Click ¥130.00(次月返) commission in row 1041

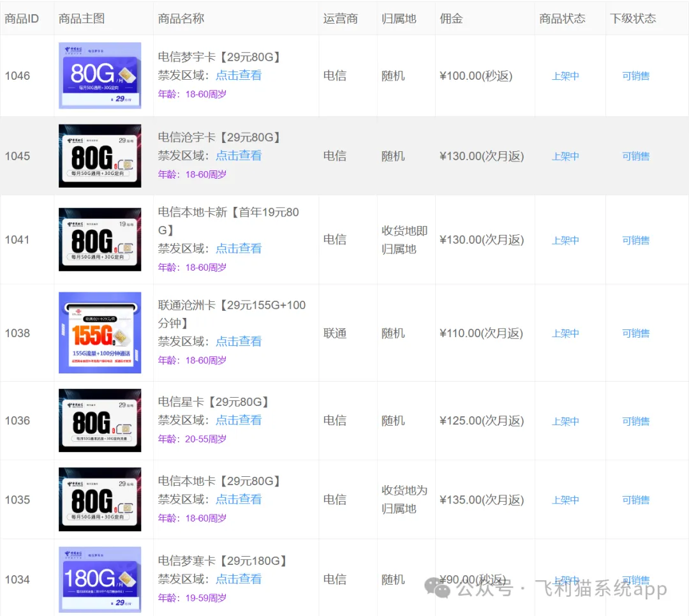click(x=482, y=239)
